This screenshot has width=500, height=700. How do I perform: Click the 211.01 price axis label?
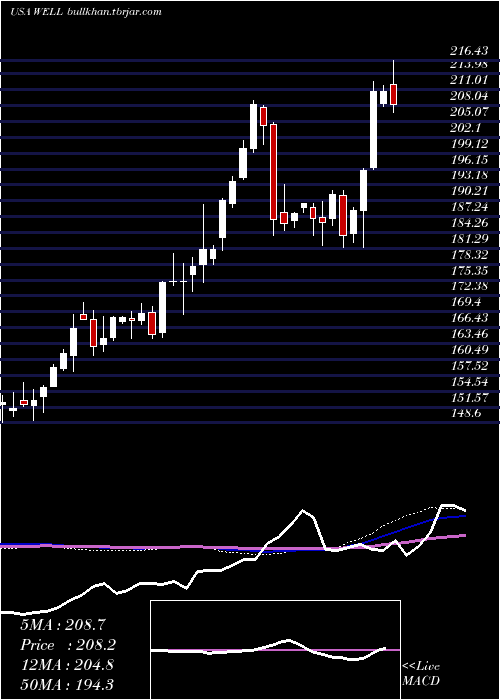click(468, 79)
